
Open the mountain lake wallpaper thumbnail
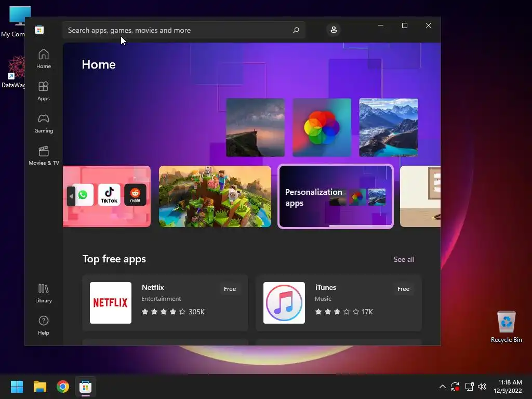coord(389,128)
